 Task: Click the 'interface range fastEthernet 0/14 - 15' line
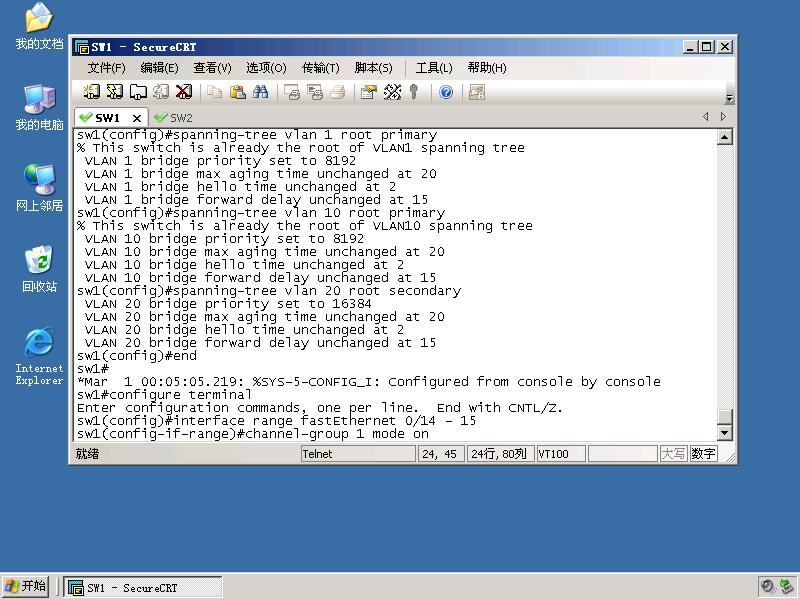tap(277, 421)
